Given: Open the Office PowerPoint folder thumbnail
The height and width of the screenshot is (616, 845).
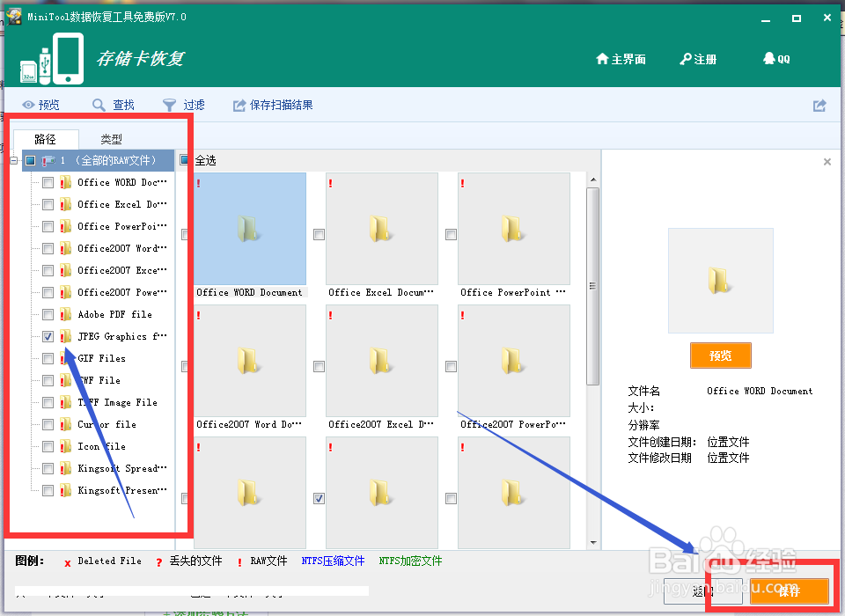Looking at the screenshot, I should (x=513, y=229).
